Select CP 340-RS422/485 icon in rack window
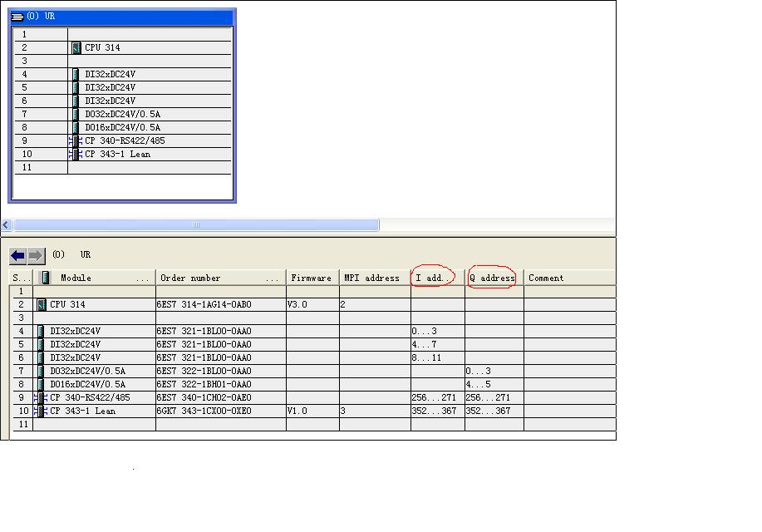The height and width of the screenshot is (532, 762). click(76, 141)
